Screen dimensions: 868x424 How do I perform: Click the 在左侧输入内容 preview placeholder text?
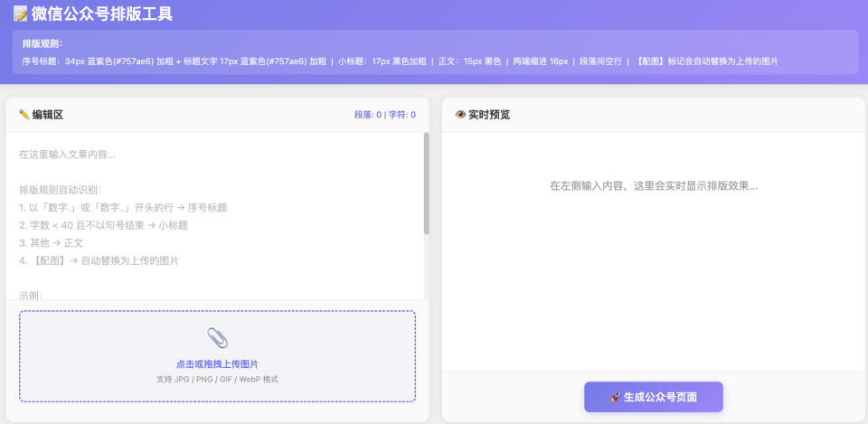[653, 186]
